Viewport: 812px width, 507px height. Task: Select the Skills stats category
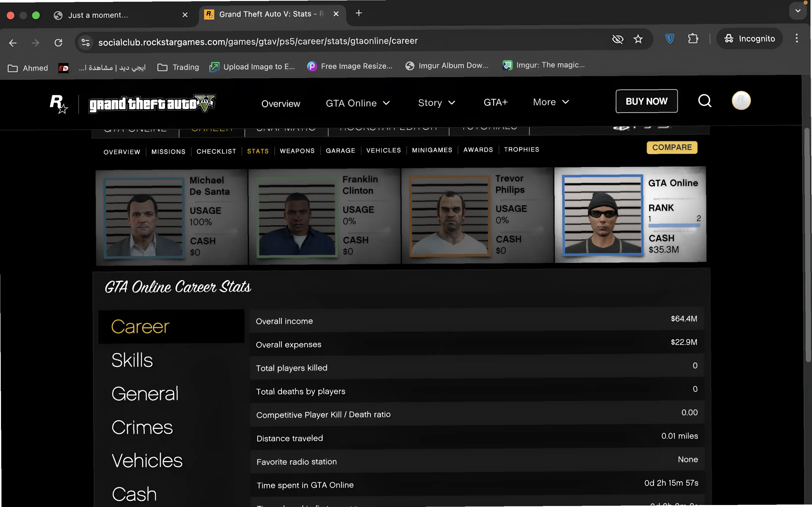(x=132, y=360)
